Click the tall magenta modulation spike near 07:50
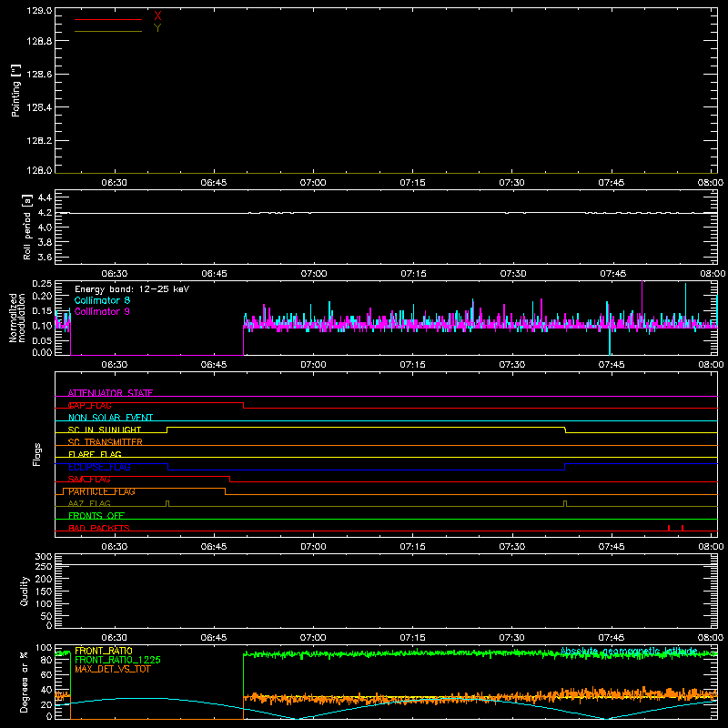 tap(642, 302)
